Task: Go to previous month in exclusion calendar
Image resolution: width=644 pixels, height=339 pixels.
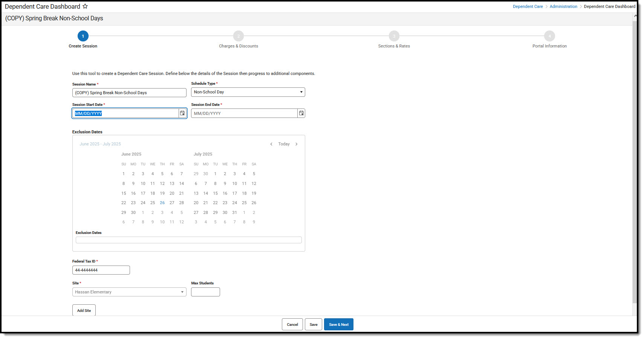Action: point(271,144)
